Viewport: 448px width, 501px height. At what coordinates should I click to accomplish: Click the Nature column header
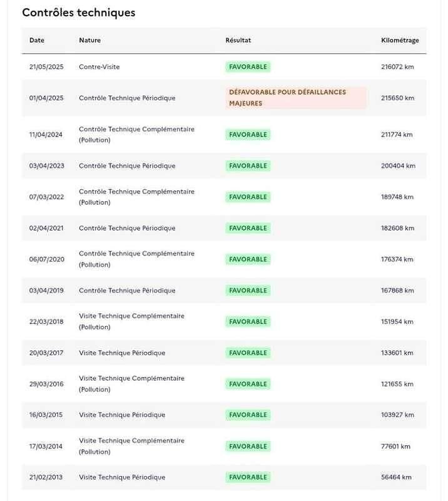[89, 41]
